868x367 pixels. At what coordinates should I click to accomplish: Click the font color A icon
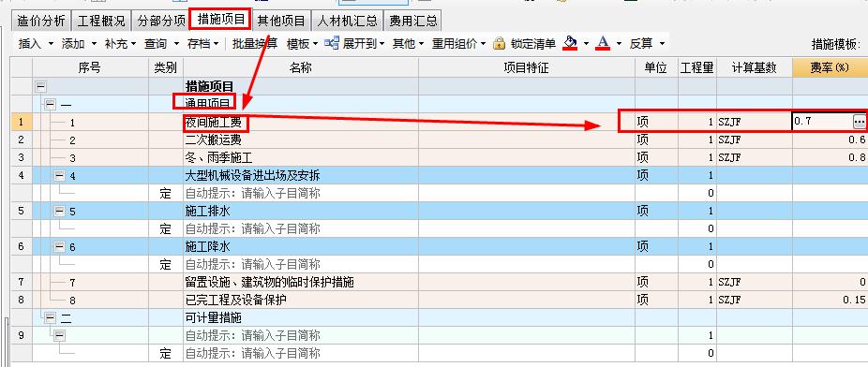coord(604,43)
